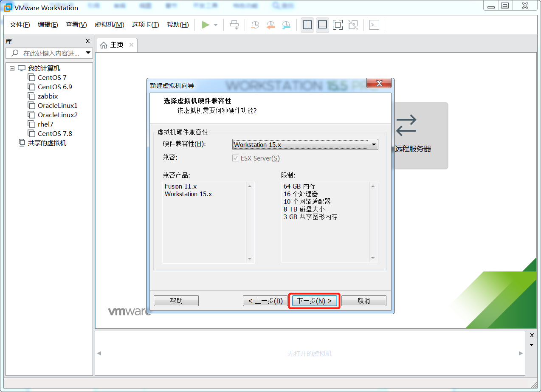Open the 硬件兼容性 Workstation 15.x dropdown
The height and width of the screenshot is (392, 541).
click(305, 144)
